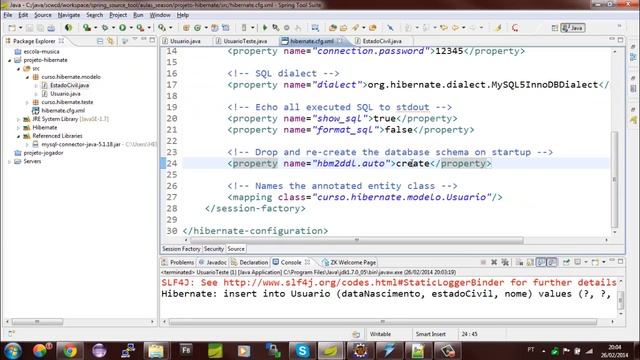The image size is (640, 360).
Task: Open Skype from taskbar
Action: 302,351
